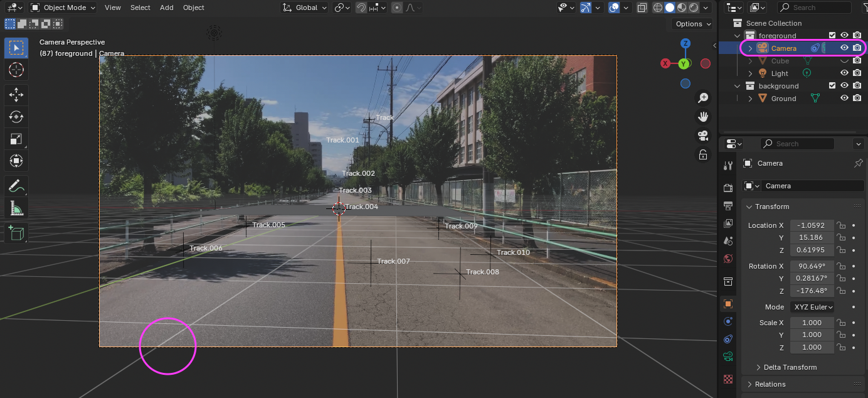
Task: Activate the Rotate tool
Action: pos(16,117)
